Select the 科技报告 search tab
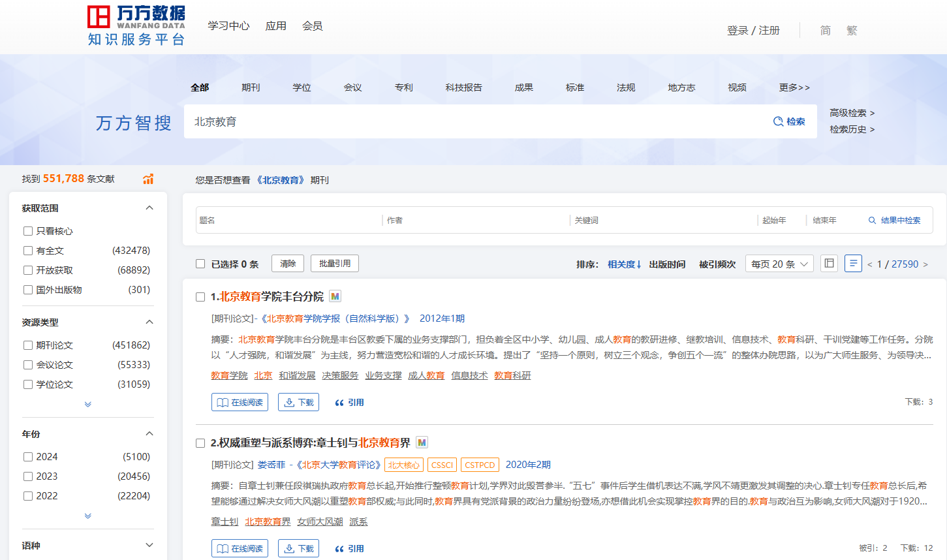The width and height of the screenshot is (947, 560). click(x=463, y=87)
